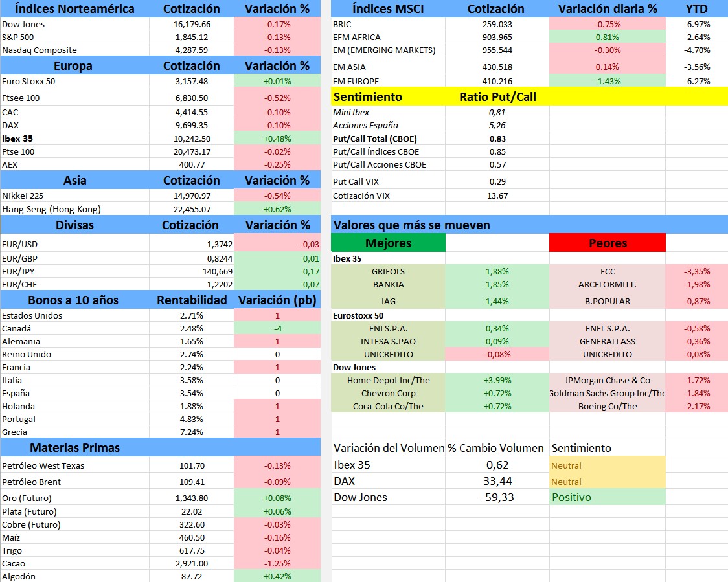Select Nasdaq Composite quote 4,287.59
This screenshot has width=728, height=582.
point(192,50)
